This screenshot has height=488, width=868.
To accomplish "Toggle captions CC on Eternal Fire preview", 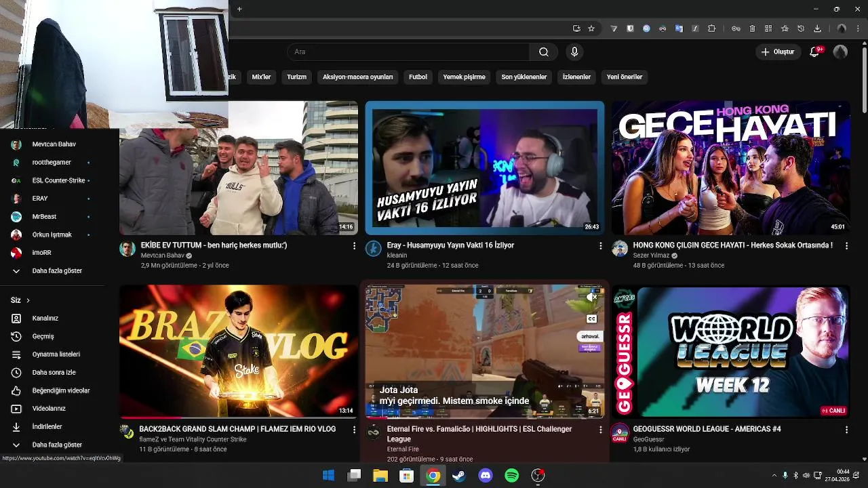I will click(x=591, y=319).
